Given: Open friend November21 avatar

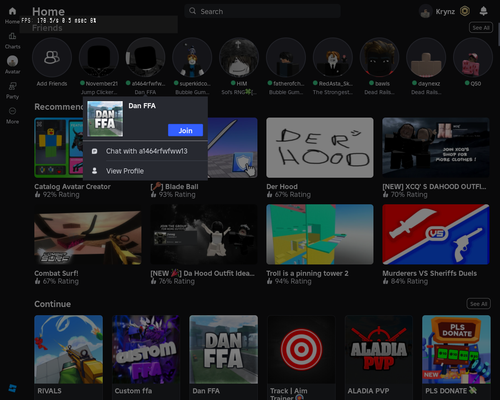Looking at the screenshot, I should pos(99,57).
